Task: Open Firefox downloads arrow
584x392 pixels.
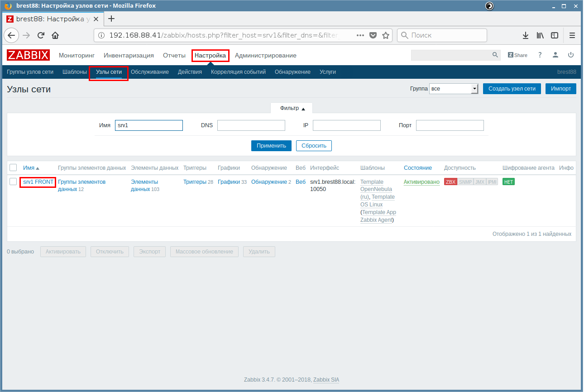Action: [x=525, y=35]
